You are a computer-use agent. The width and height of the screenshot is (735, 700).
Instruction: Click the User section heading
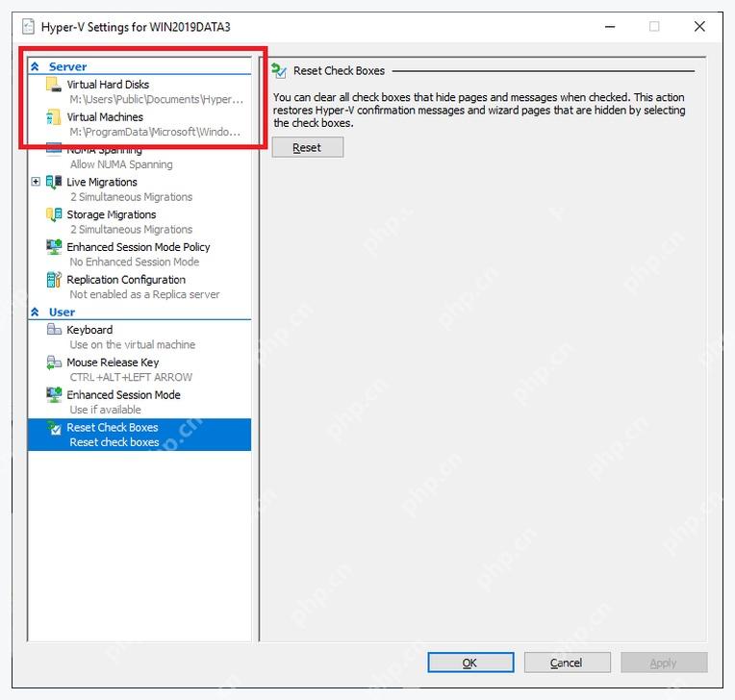point(62,312)
